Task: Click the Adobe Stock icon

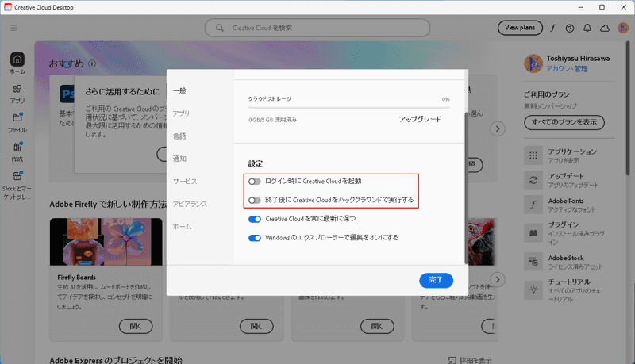Action: (x=533, y=262)
